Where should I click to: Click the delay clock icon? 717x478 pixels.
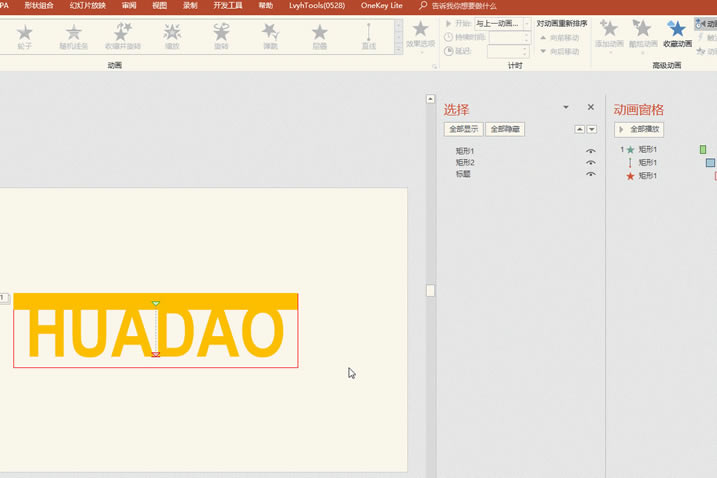[449, 51]
